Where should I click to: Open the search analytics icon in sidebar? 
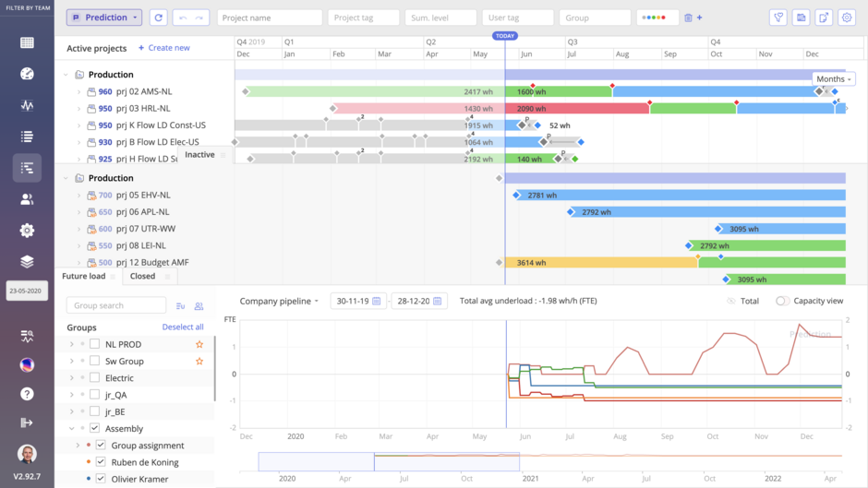point(27,336)
